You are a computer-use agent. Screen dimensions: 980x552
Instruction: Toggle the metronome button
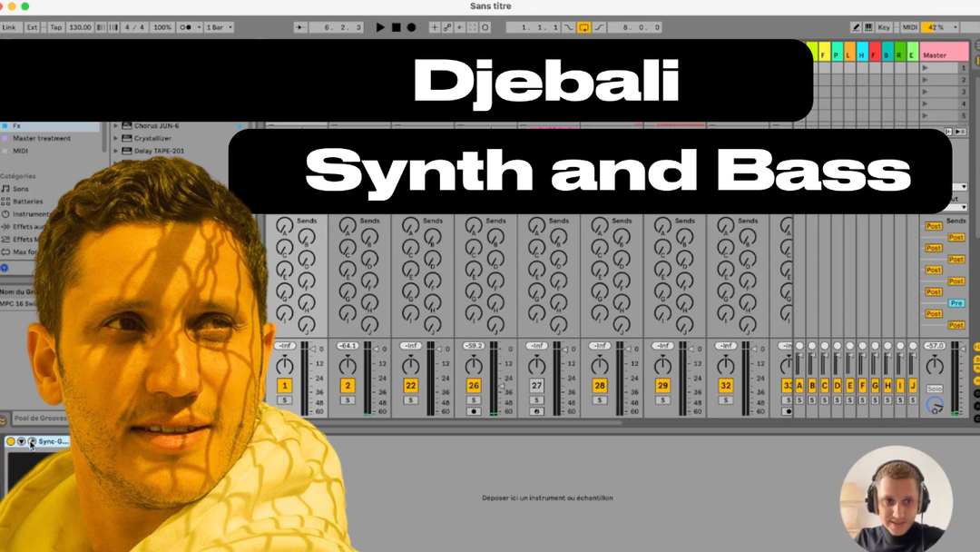pos(188,27)
